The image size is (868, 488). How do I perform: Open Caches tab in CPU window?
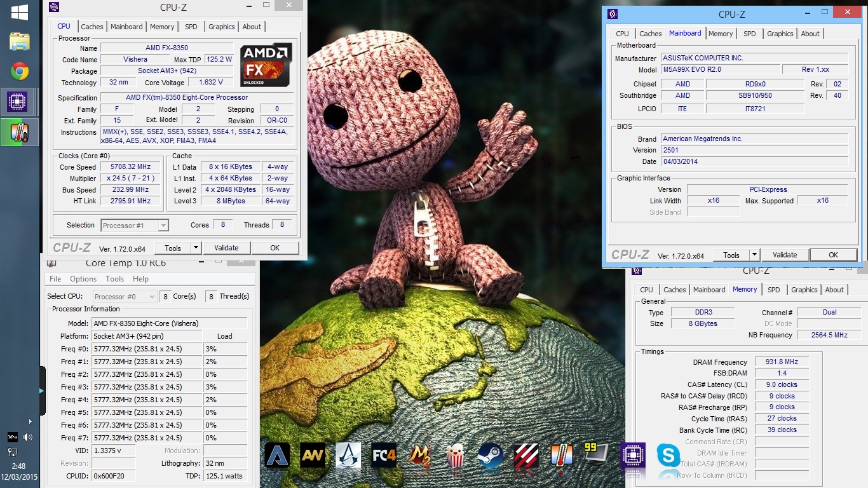[92, 27]
